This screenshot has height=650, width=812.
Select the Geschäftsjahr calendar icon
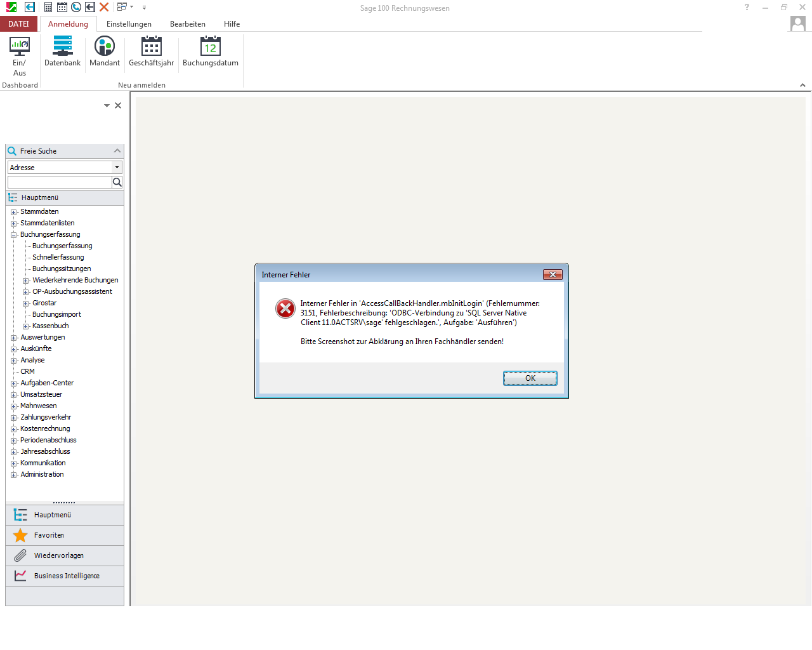151,47
